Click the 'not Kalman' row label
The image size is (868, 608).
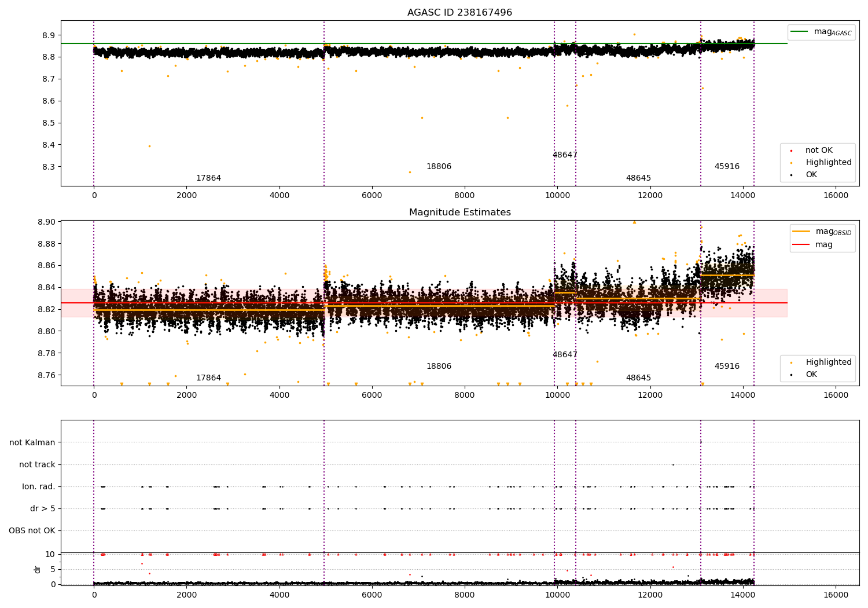(x=32, y=443)
